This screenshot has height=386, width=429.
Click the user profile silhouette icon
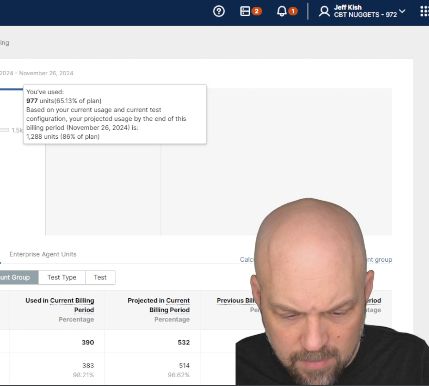324,11
